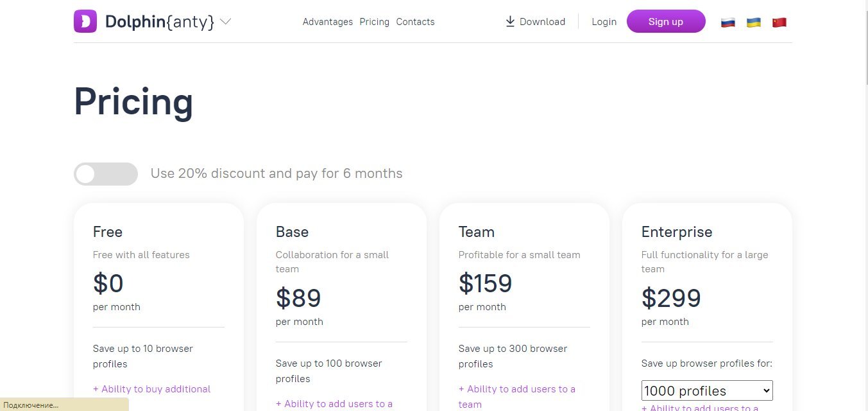
Task: Click the Download link text
Action: click(542, 22)
